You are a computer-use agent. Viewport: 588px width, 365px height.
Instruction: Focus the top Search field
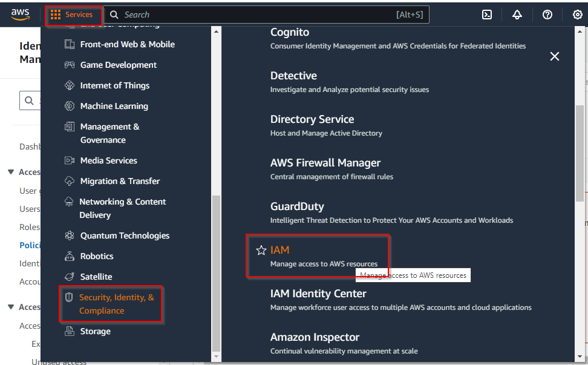pyautogui.click(x=266, y=15)
